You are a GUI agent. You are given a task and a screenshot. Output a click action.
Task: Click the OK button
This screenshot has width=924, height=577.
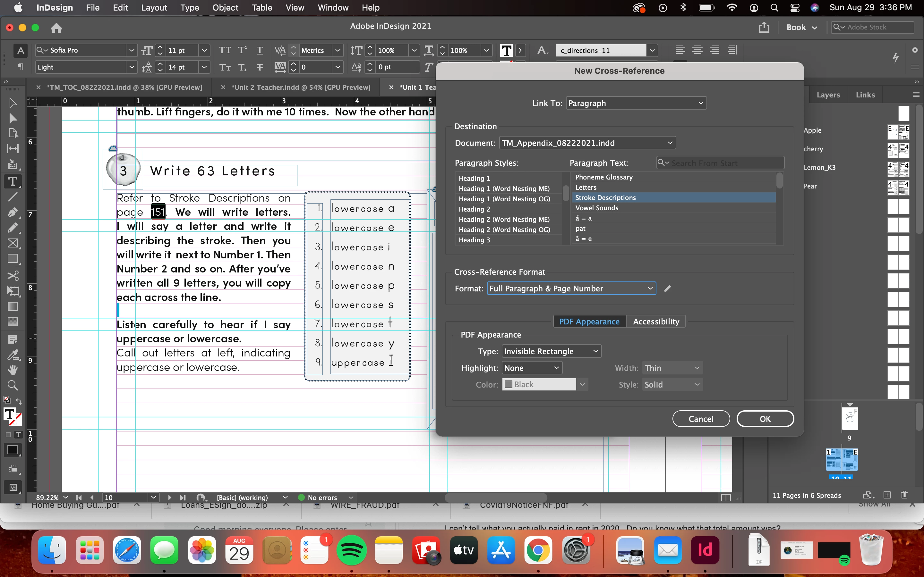coord(765,419)
